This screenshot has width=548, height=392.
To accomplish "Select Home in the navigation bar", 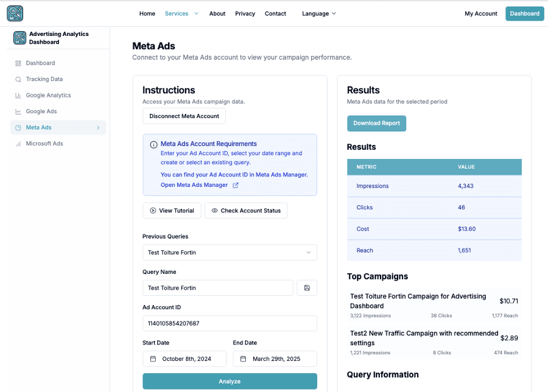I will click(x=147, y=13).
